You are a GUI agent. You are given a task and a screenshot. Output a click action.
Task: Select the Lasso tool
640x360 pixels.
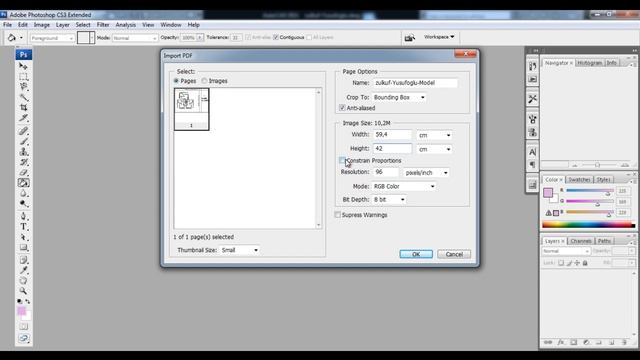(23, 87)
